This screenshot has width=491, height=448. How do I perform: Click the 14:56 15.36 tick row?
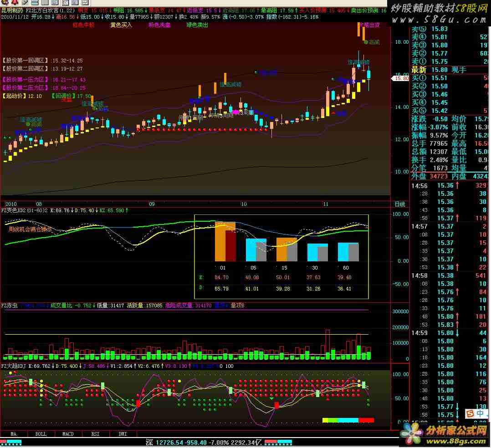pyautogui.click(x=450, y=186)
